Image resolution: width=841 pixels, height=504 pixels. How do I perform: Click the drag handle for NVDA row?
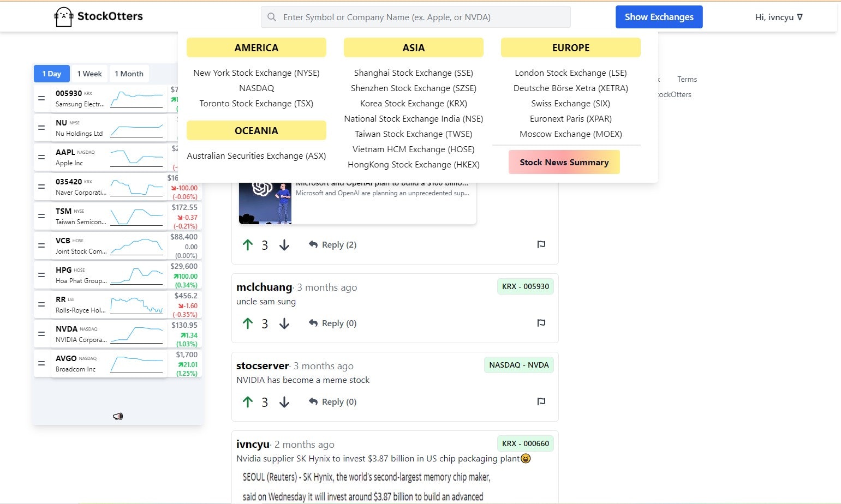(x=41, y=334)
